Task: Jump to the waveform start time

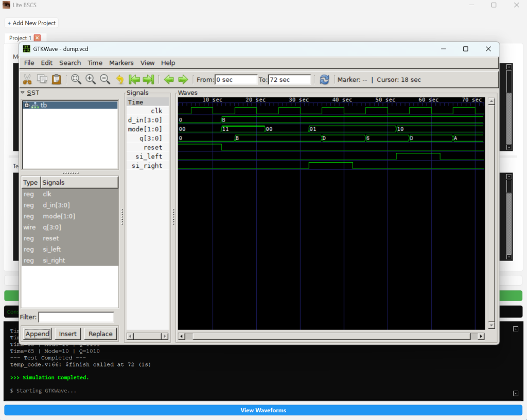Action: click(x=134, y=79)
